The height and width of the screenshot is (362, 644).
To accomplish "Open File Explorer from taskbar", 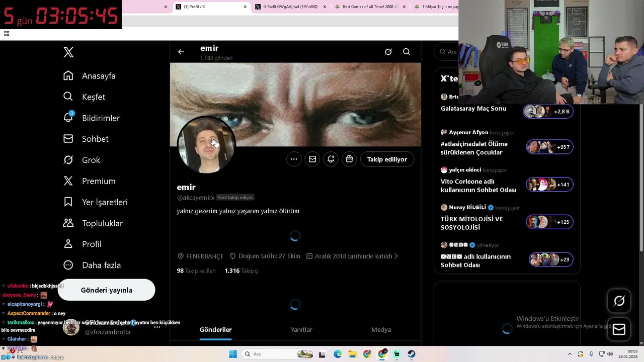I will 352,354.
